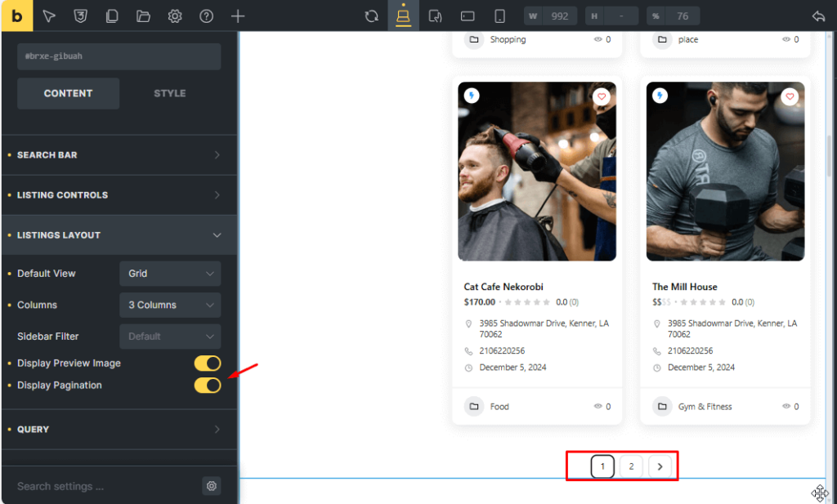Open the Cat Cafe Nekorobi listing title

pos(504,287)
